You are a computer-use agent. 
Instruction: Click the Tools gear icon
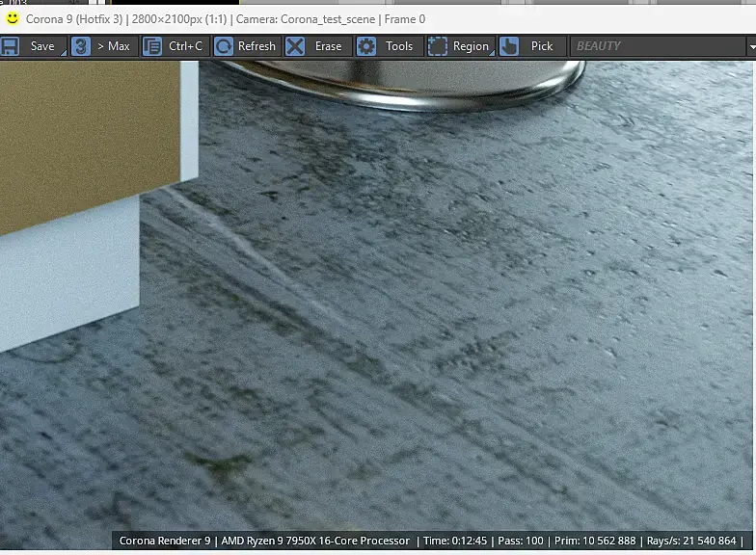click(366, 46)
